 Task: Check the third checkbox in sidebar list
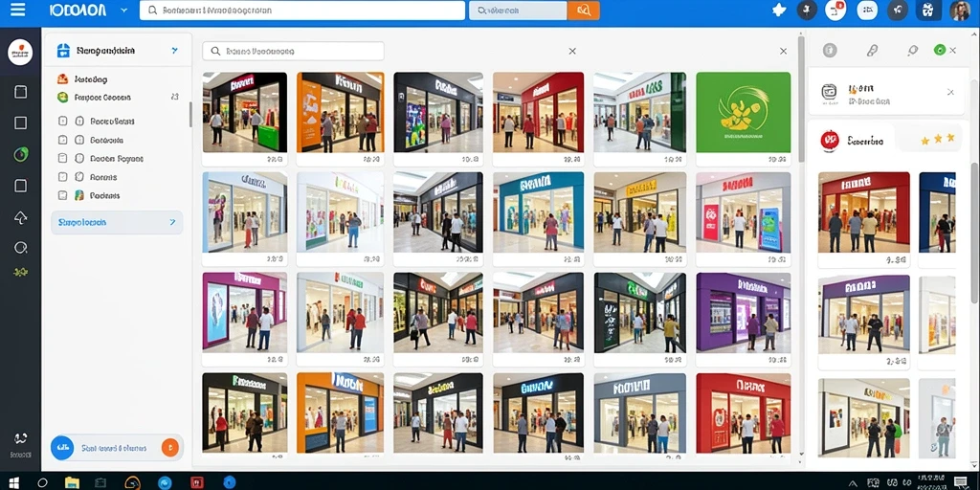click(62, 159)
